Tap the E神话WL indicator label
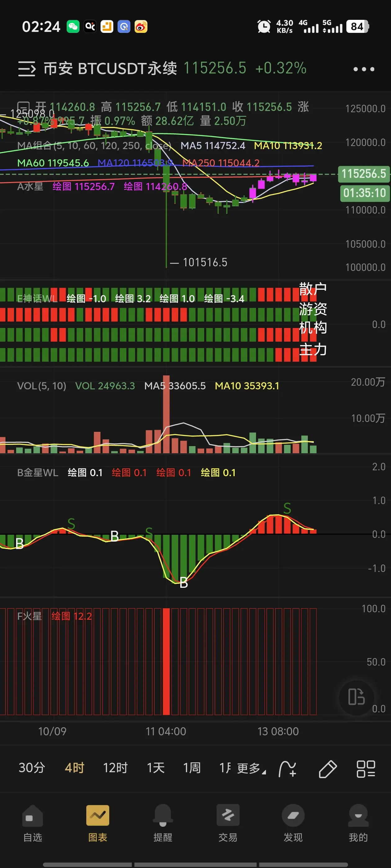This screenshot has width=391, height=868. click(x=38, y=299)
